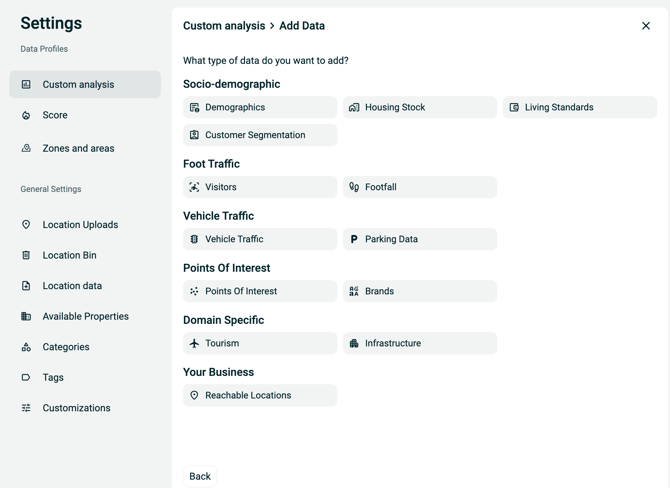The height and width of the screenshot is (488, 670).
Task: Open Location Uploads settings
Action: click(x=80, y=225)
